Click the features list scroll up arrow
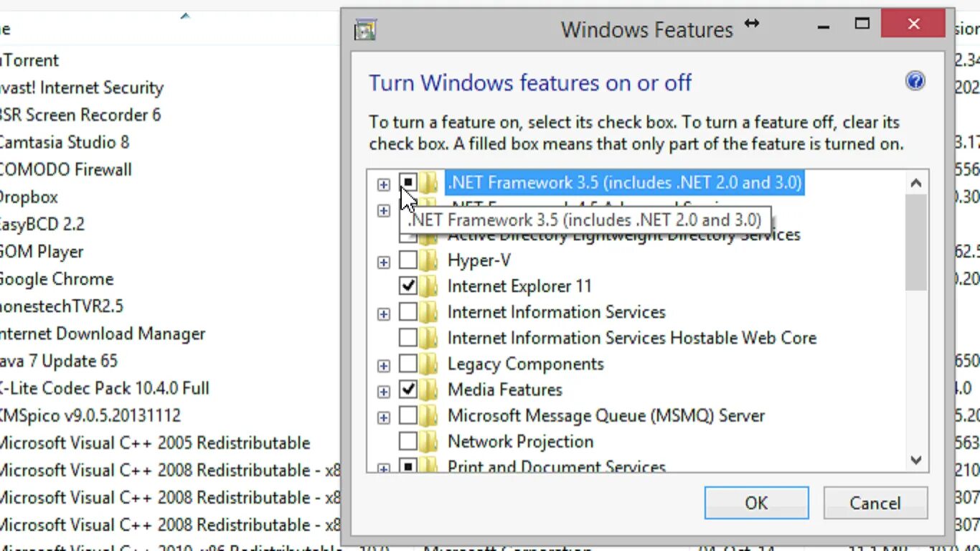This screenshot has height=551, width=980. [915, 183]
